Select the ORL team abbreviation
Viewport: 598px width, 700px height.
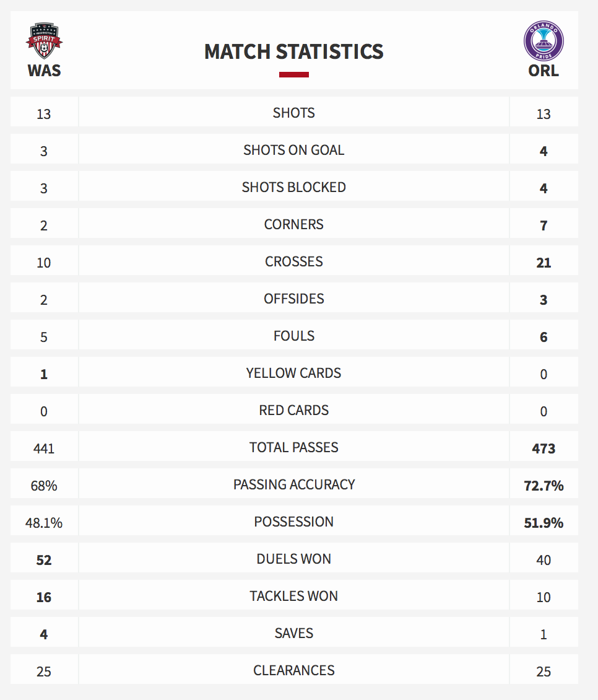[544, 71]
